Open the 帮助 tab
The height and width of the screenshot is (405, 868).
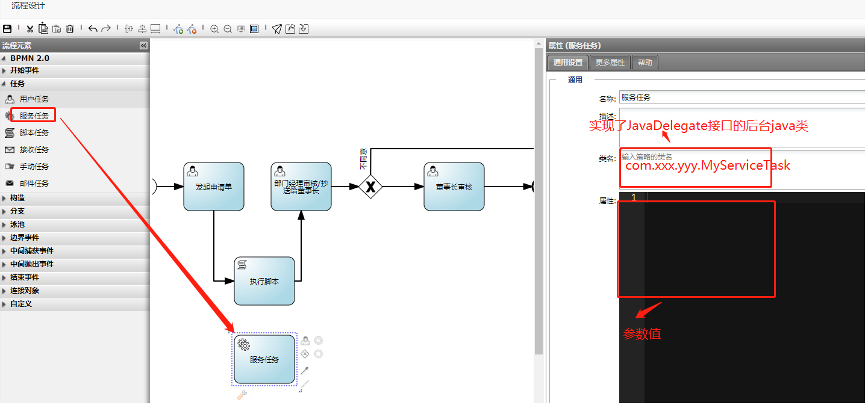(x=645, y=63)
